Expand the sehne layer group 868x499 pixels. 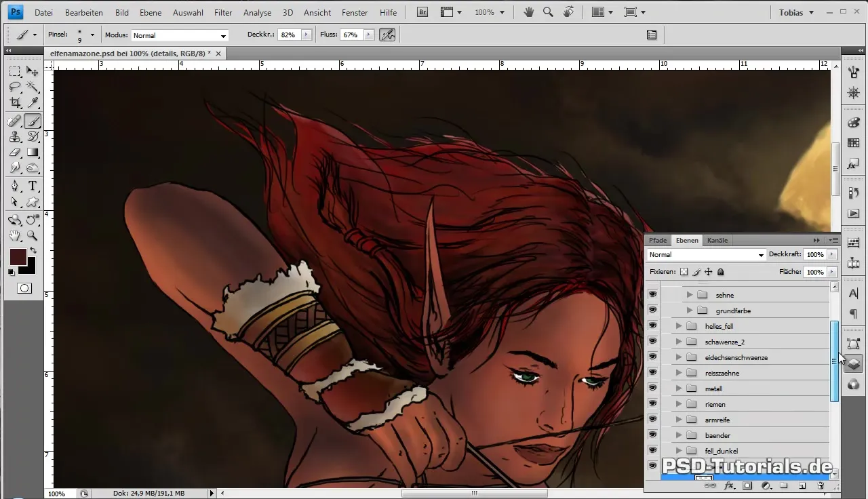coord(690,295)
